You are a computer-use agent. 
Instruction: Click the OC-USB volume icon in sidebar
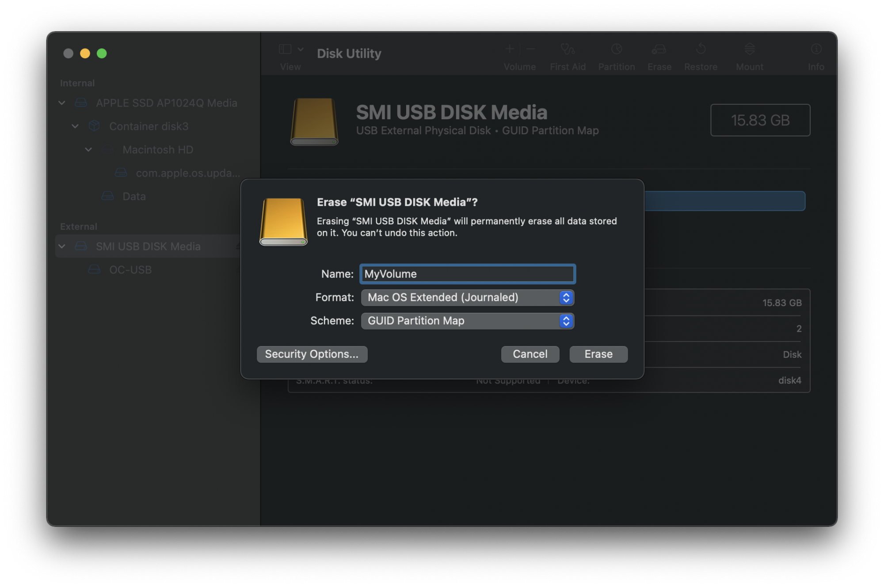(x=94, y=269)
